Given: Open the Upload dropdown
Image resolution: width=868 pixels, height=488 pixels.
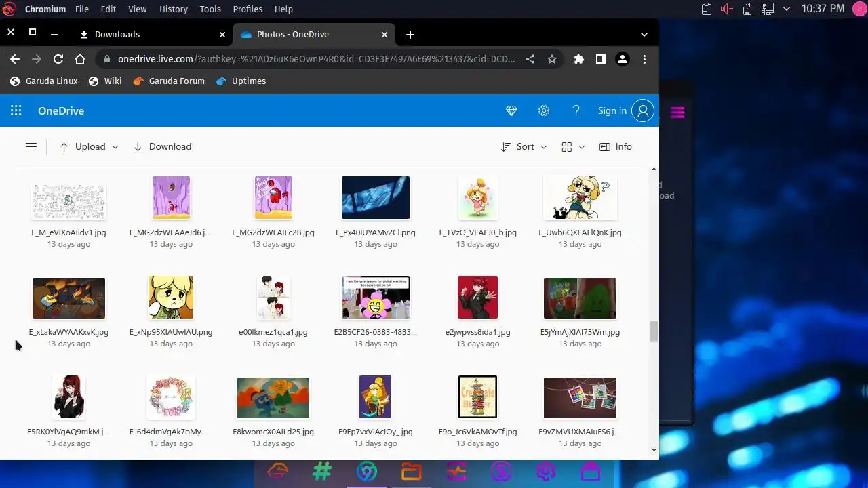Looking at the screenshot, I should tap(89, 146).
